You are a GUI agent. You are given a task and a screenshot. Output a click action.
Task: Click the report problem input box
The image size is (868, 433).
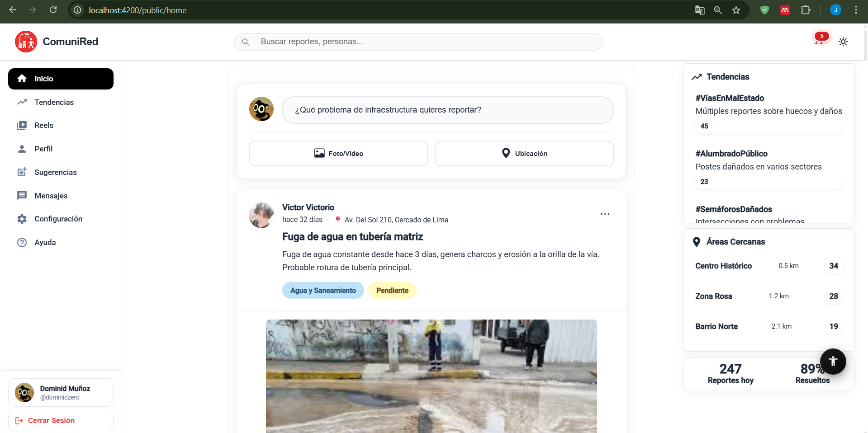(x=447, y=110)
